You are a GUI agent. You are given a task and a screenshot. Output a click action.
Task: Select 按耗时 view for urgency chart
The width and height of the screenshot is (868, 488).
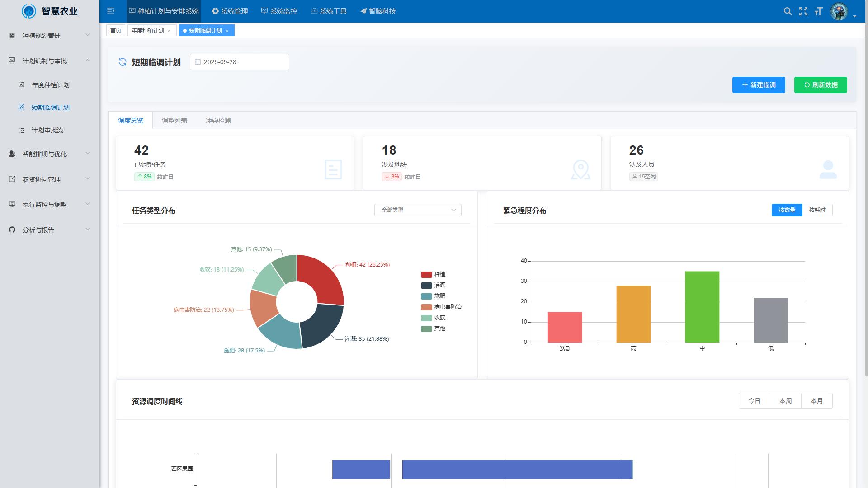[816, 210]
